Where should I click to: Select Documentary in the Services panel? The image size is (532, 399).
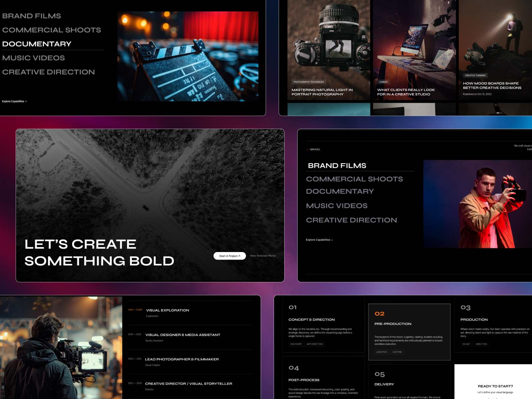coord(340,191)
